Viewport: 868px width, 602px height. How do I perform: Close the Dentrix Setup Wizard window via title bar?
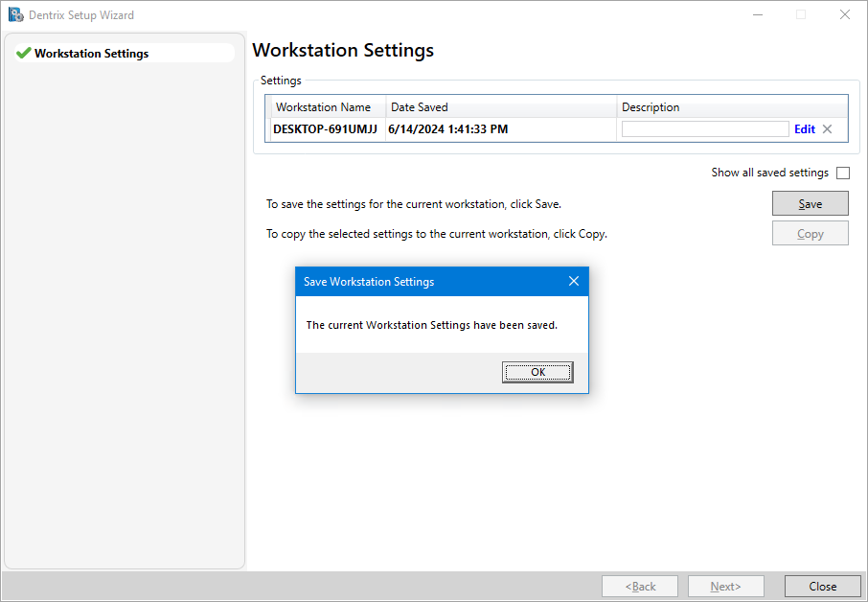point(844,15)
